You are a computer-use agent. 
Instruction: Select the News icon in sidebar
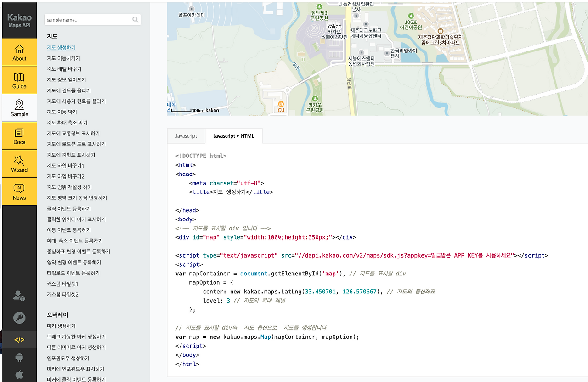[x=19, y=191]
